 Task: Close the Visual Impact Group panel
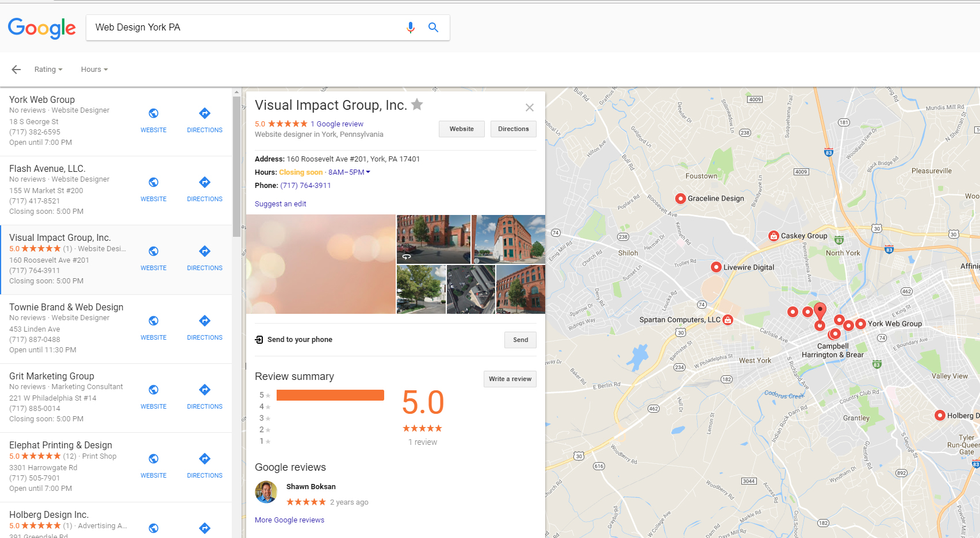click(x=530, y=107)
